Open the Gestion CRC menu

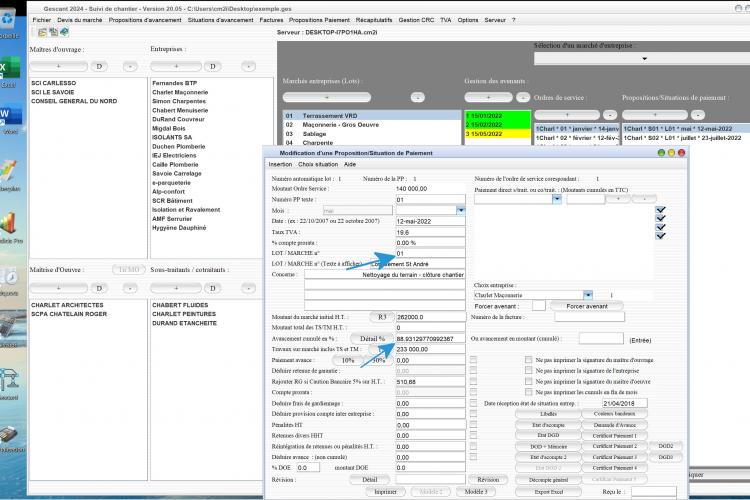[416, 20]
